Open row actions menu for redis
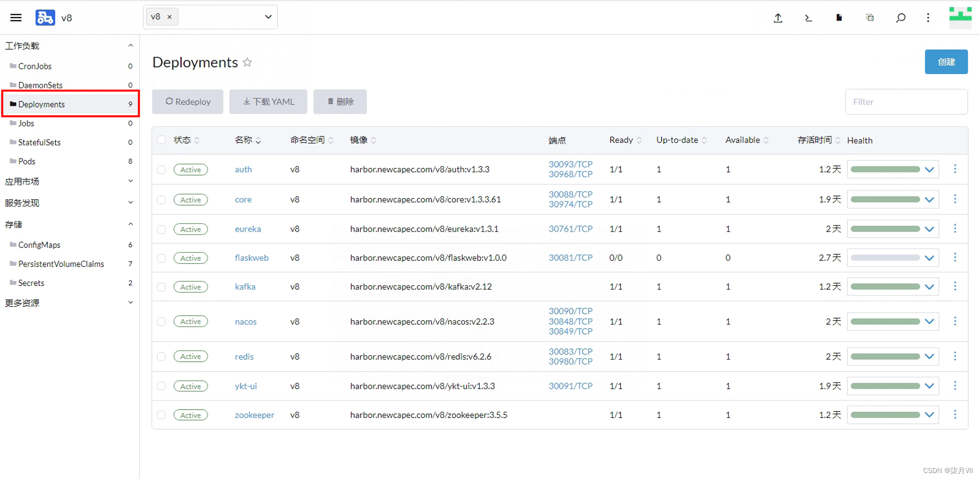The height and width of the screenshot is (479, 980). [x=955, y=356]
